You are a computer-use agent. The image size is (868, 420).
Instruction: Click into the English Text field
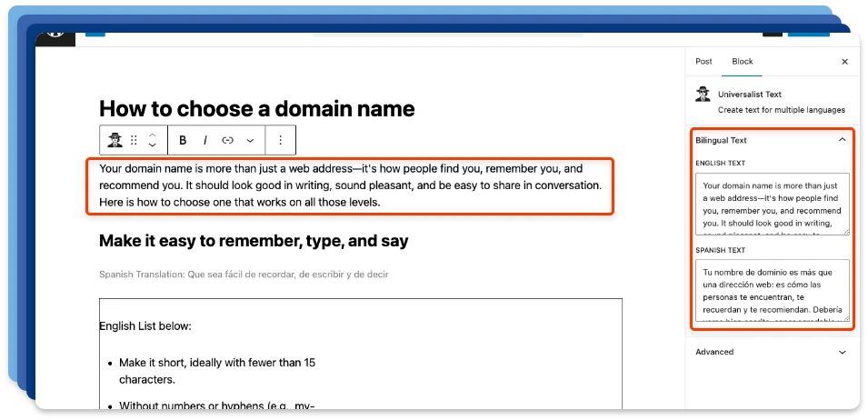coord(771,205)
